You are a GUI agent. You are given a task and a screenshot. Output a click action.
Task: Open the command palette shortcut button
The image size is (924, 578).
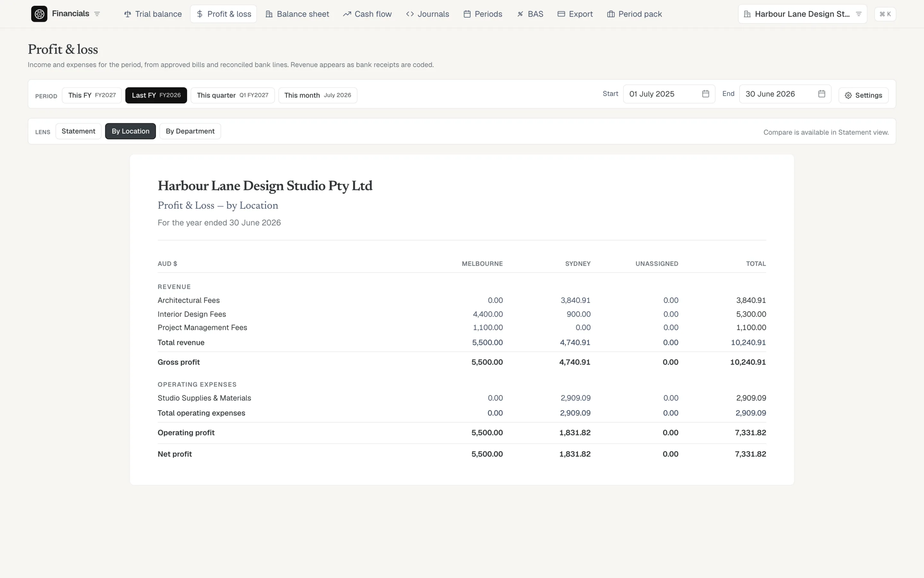[885, 14]
